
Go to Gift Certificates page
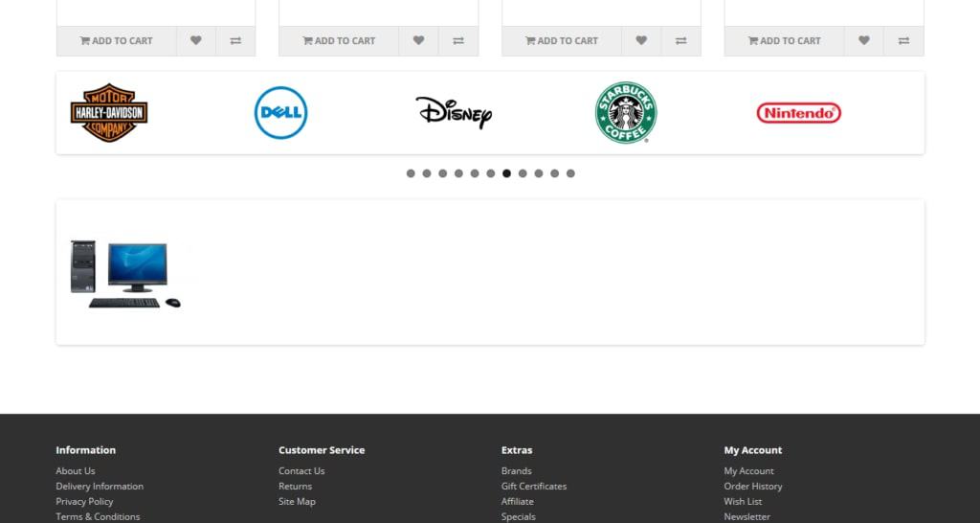click(534, 486)
